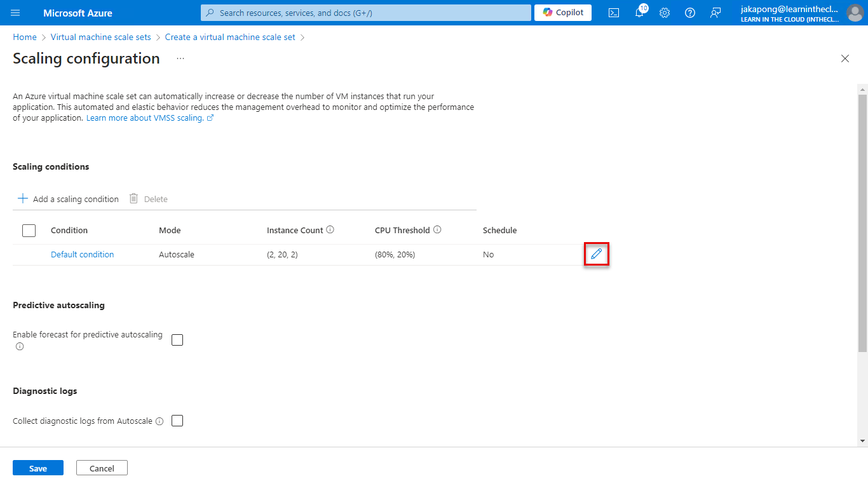The image size is (868, 488).
Task: Enable collecting diagnostic logs from Autoscale
Action: 177,421
